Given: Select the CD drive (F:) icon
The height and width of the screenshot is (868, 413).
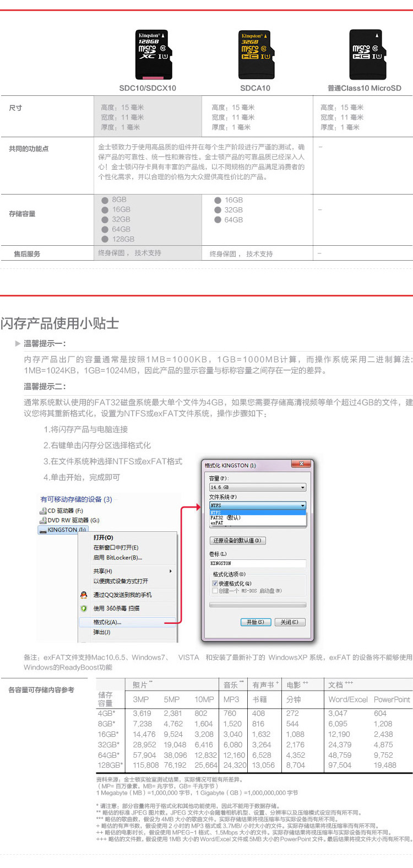Looking at the screenshot, I should click(42, 511).
